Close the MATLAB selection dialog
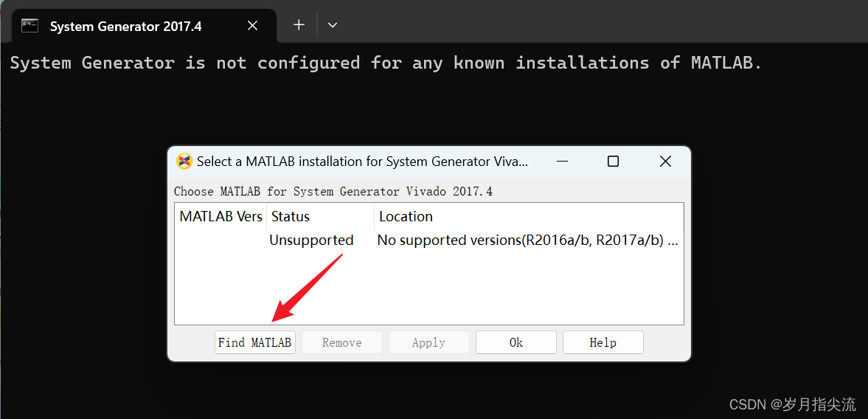This screenshot has width=868, height=419. (665, 161)
